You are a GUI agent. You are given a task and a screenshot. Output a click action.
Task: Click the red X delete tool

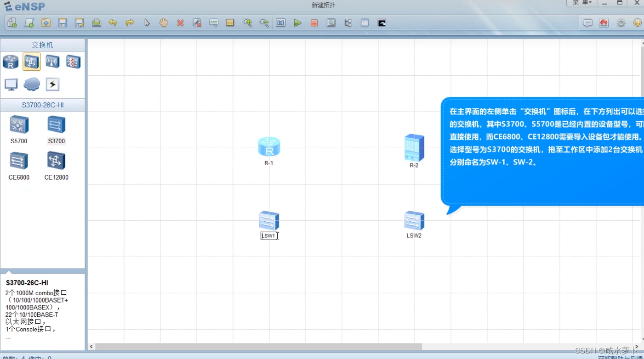[180, 22]
